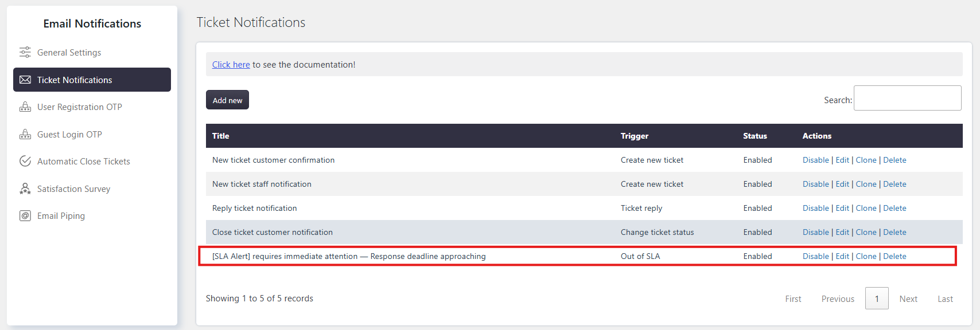Go to the Next results page
Screen dimensions: 980x330
(908, 298)
